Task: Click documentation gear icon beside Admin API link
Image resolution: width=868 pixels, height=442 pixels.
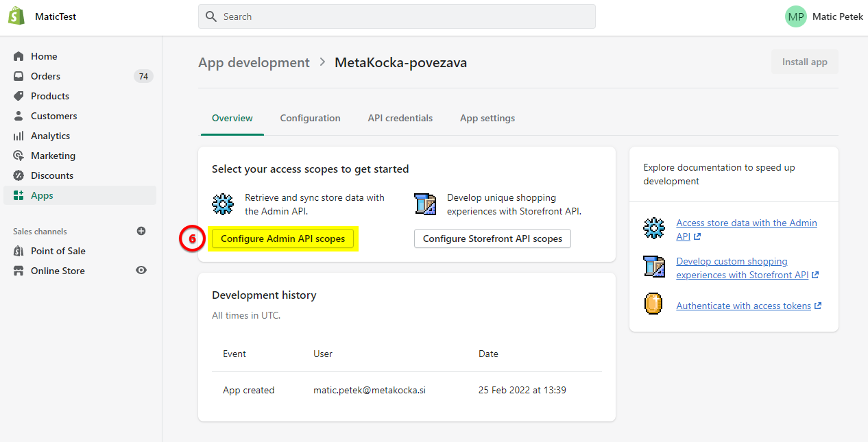Action: 654,228
